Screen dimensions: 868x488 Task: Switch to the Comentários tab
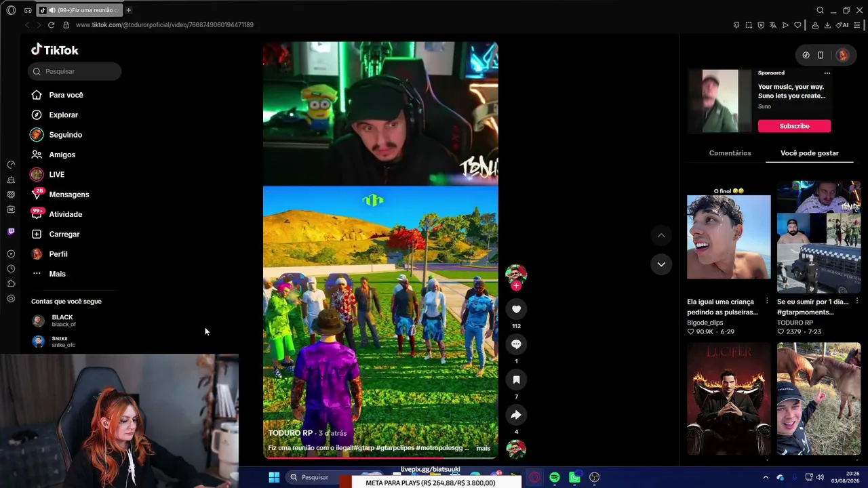tap(730, 153)
